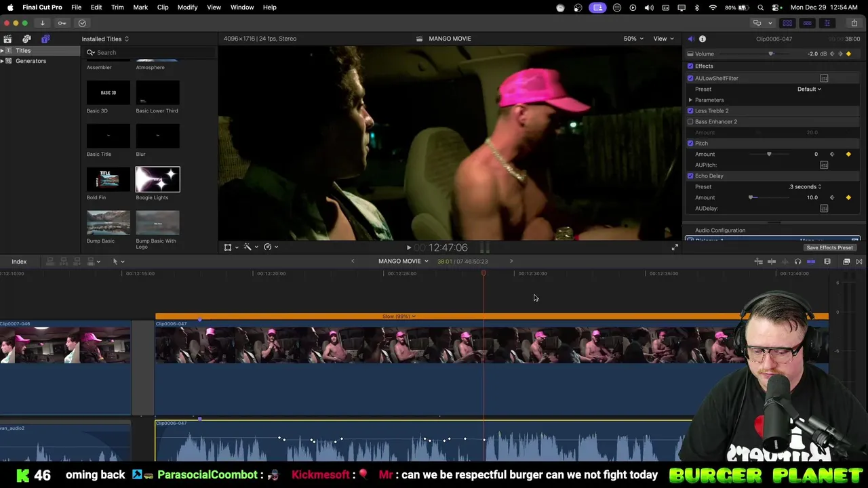Toggle audio skimming waveform icon
Screen dimensions: 868x488
click(785, 262)
